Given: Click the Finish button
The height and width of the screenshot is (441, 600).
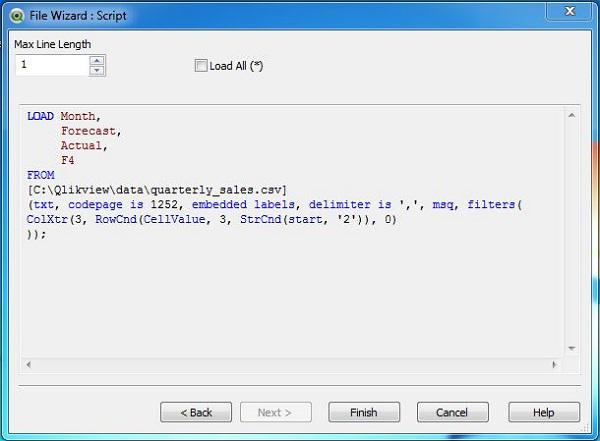Looking at the screenshot, I should (x=364, y=412).
